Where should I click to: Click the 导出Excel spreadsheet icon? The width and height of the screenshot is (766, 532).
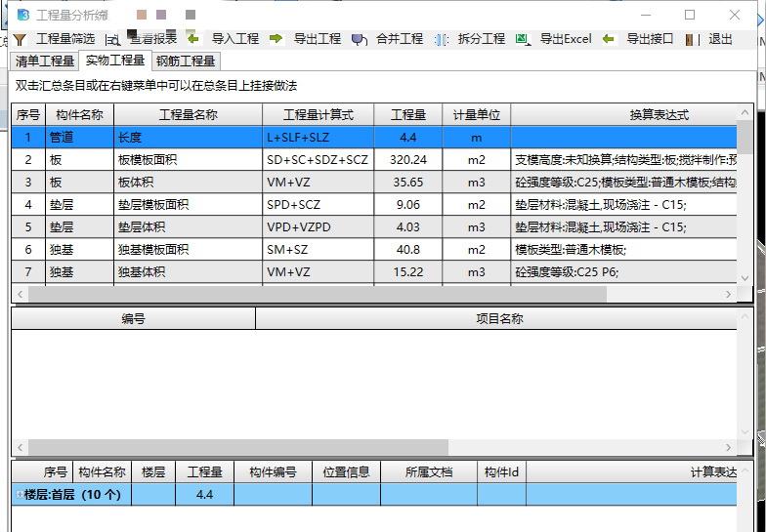[522, 39]
